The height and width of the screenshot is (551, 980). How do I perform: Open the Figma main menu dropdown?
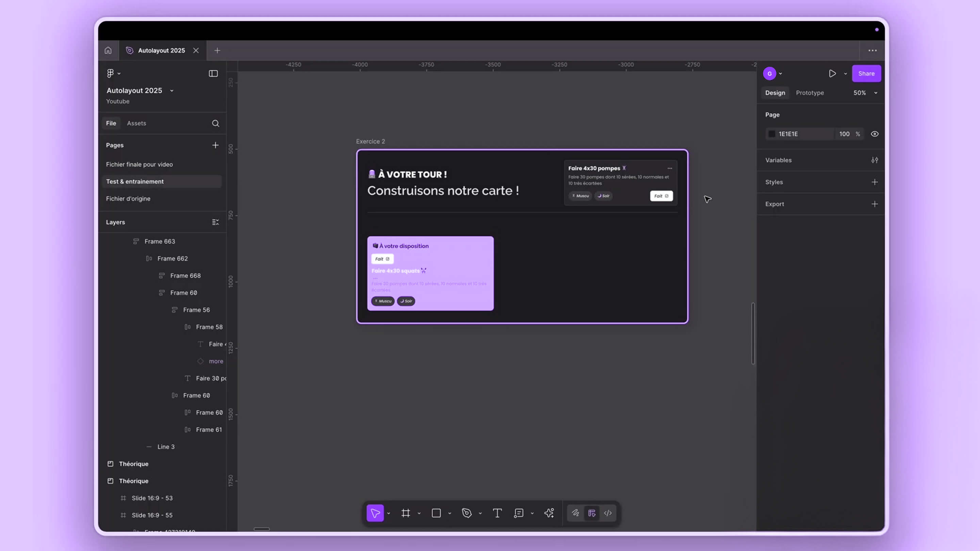point(113,73)
